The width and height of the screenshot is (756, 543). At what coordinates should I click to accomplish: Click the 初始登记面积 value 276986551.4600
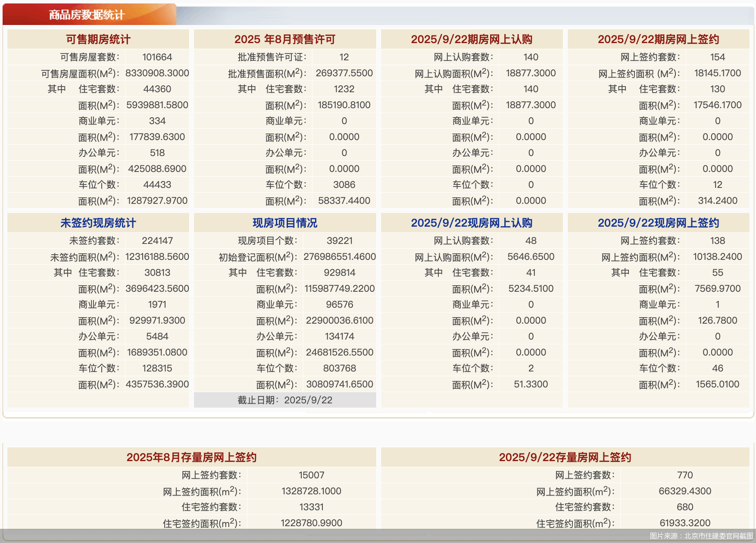coord(339,257)
